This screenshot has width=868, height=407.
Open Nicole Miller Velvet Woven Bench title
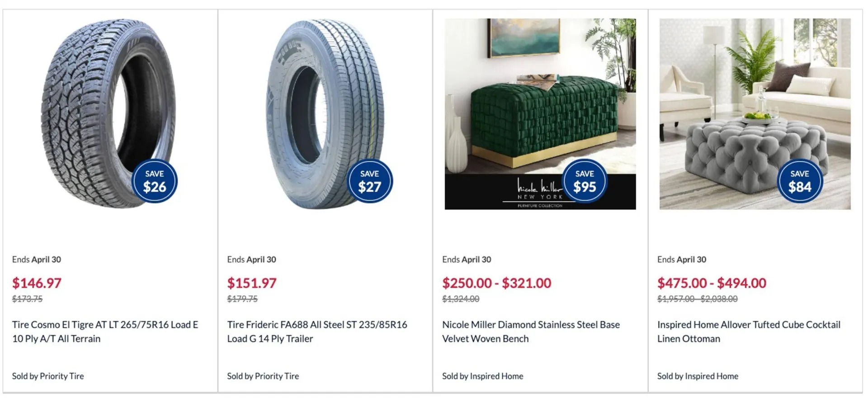click(x=531, y=332)
